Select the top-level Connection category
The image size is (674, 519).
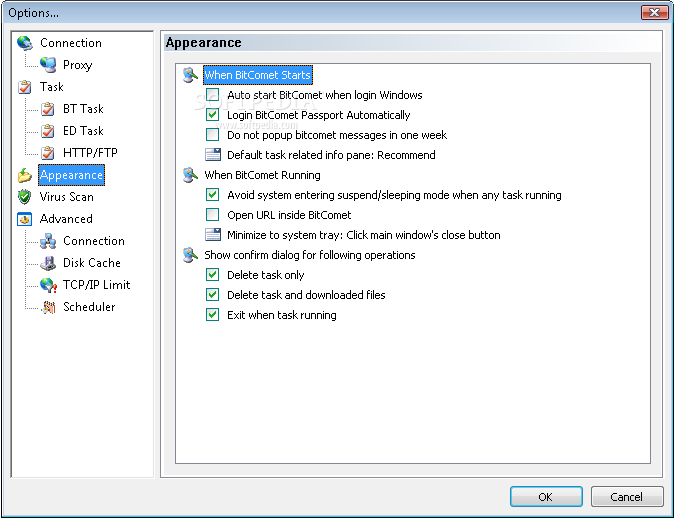(x=71, y=43)
